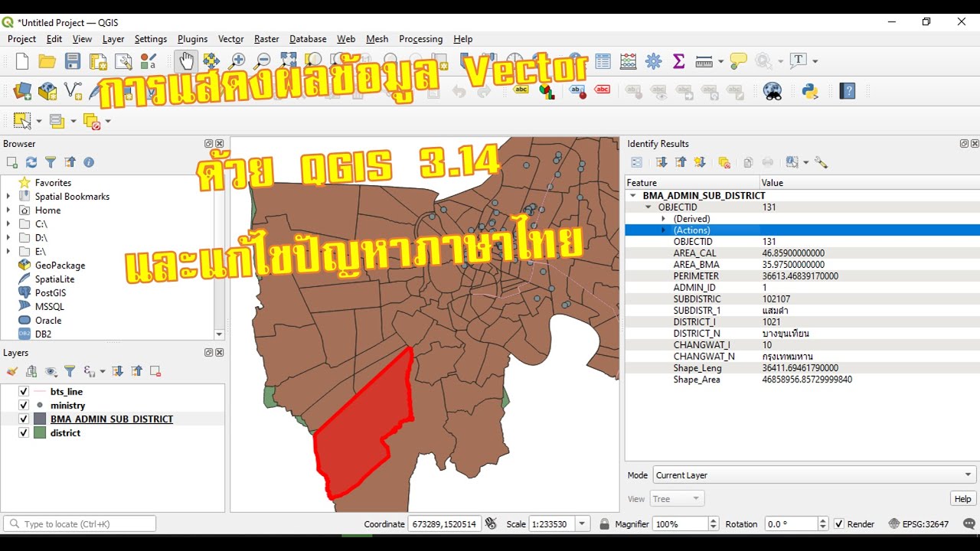Activate the Measure line ruler tool
The width and height of the screenshot is (980, 551).
pos(704,61)
